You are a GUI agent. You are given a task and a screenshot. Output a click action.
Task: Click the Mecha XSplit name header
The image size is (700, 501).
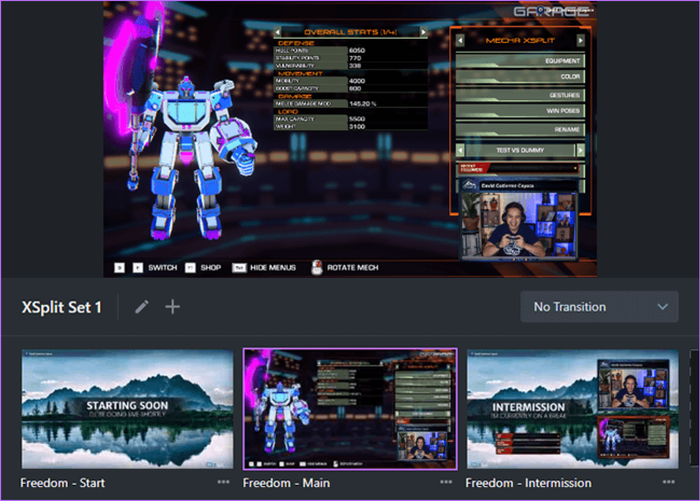pos(520,41)
